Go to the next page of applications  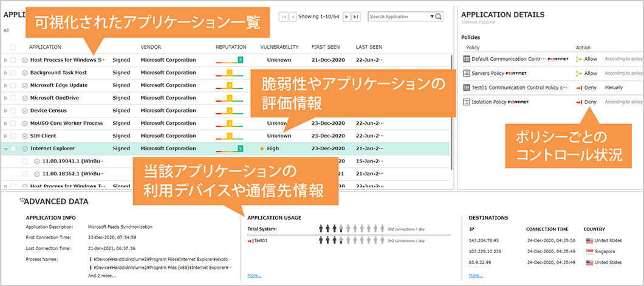click(346, 16)
